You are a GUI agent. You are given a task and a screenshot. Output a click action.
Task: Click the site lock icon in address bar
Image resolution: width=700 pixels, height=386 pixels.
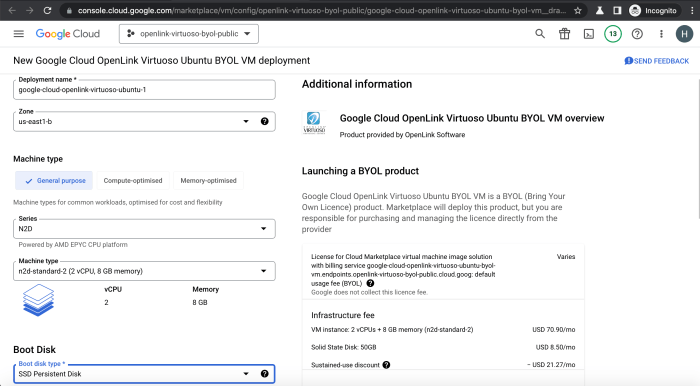69,10
